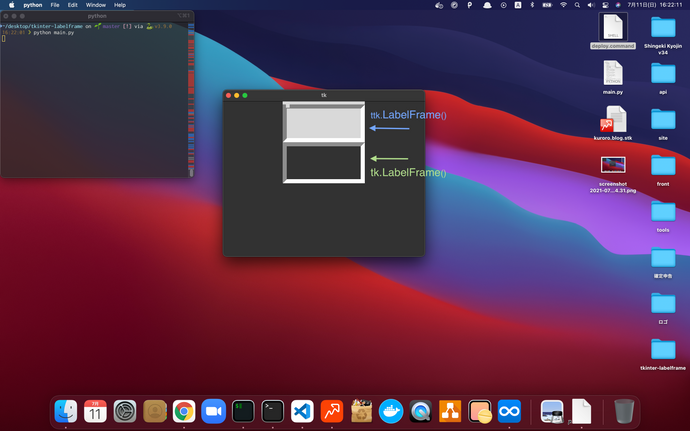Click the Bluetooth icon in the menu bar

click(x=532, y=5)
